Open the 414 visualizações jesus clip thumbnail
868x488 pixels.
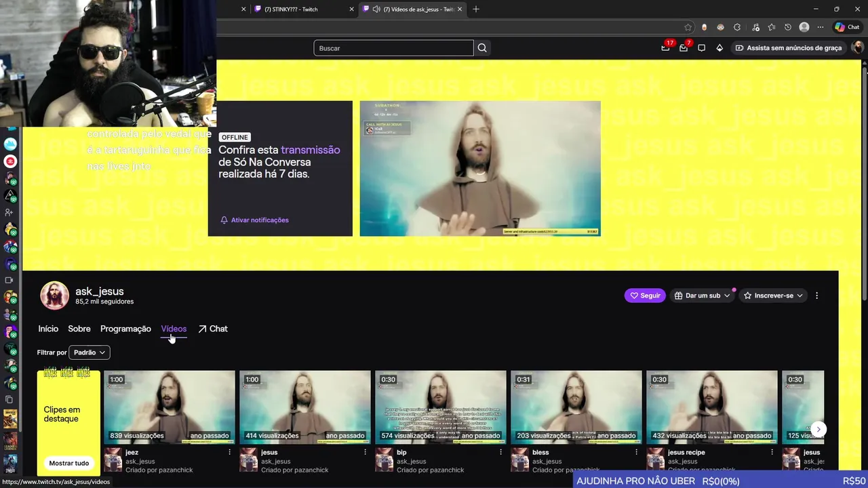(x=305, y=407)
